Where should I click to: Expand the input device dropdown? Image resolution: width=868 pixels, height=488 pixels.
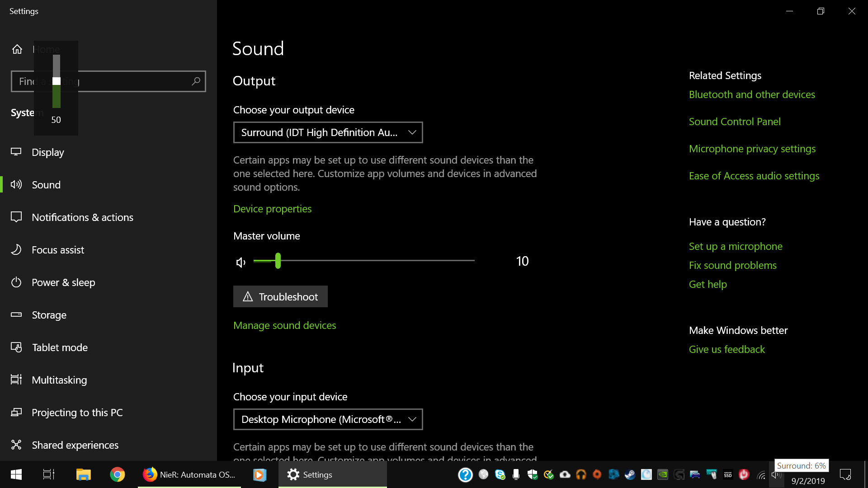click(328, 419)
